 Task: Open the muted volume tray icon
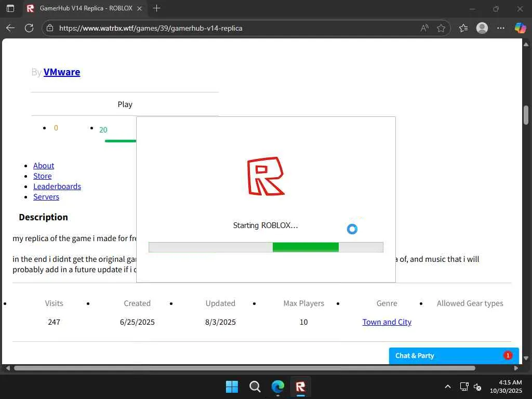click(x=477, y=387)
